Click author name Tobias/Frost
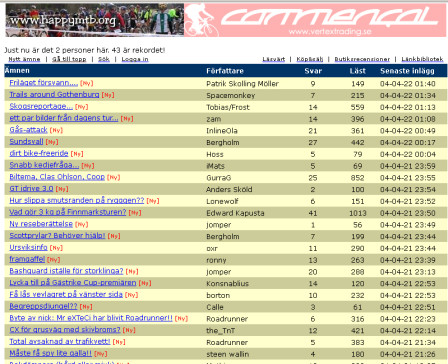Viewport: 448px width, 364px height. click(x=228, y=107)
